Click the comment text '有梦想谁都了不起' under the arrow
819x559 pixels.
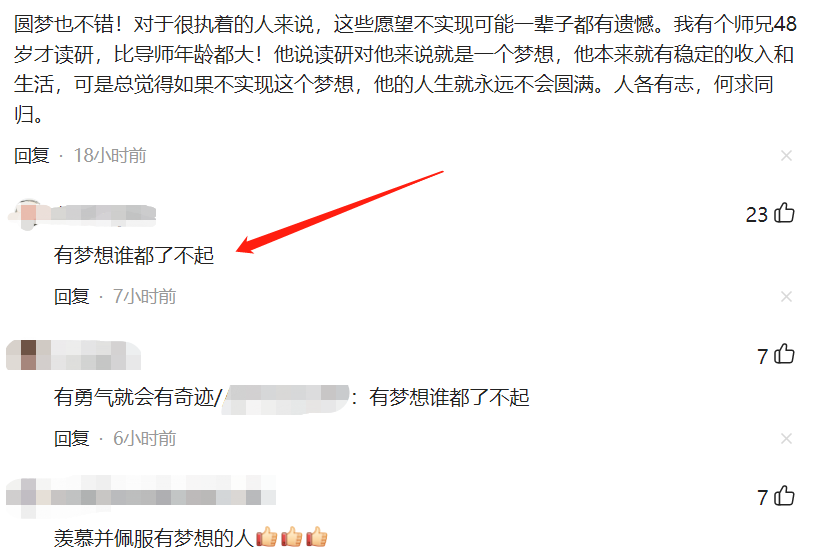(x=134, y=255)
